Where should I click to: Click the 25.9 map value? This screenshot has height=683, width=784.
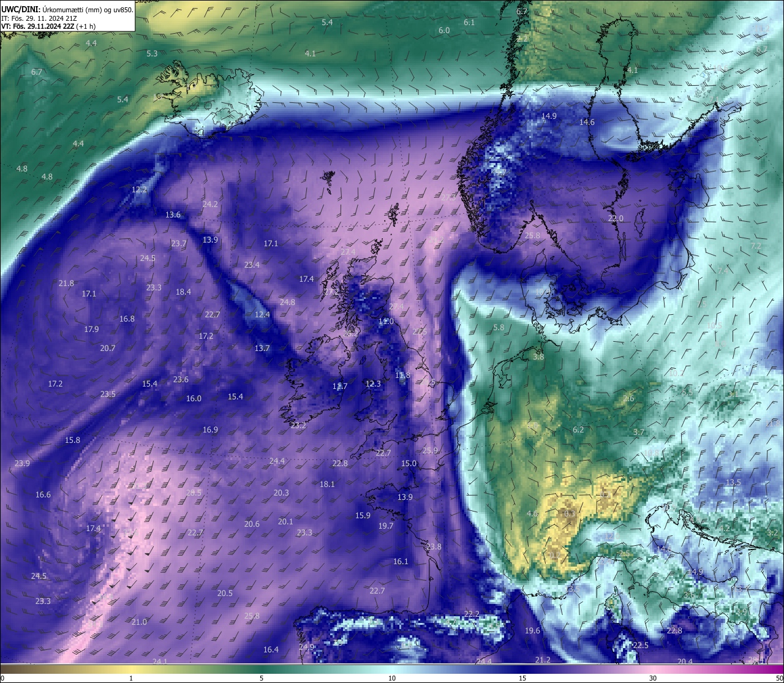click(x=431, y=451)
